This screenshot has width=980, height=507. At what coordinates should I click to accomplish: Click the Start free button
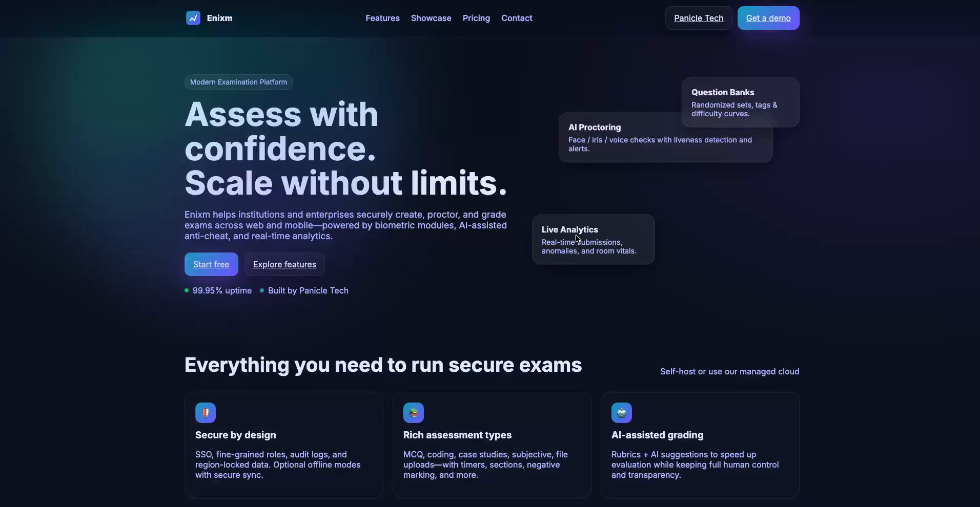point(211,264)
